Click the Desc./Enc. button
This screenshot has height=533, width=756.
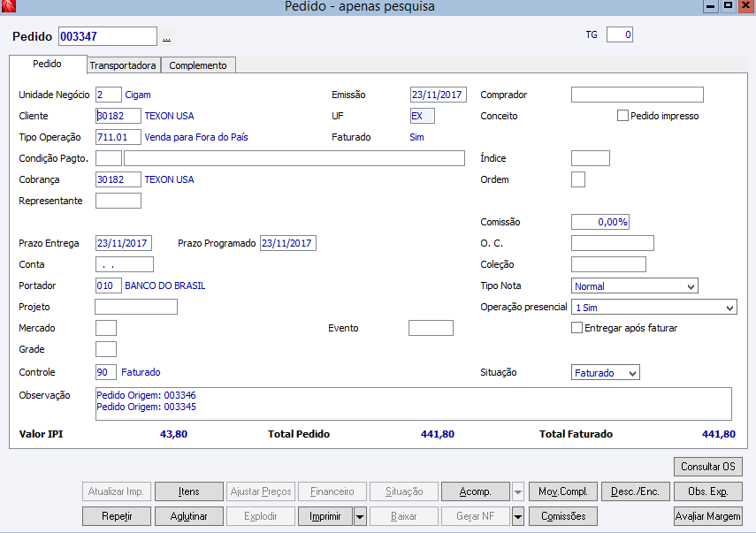point(635,491)
